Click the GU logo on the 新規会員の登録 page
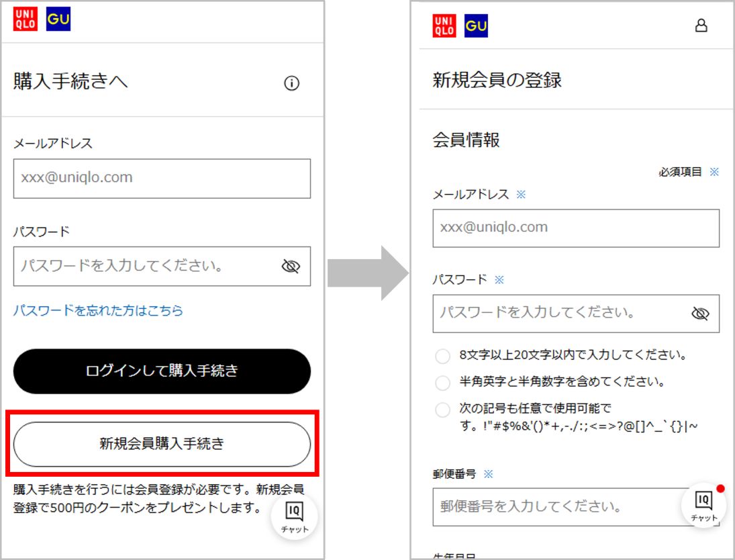Screen dimensions: 735x560 tap(476, 26)
